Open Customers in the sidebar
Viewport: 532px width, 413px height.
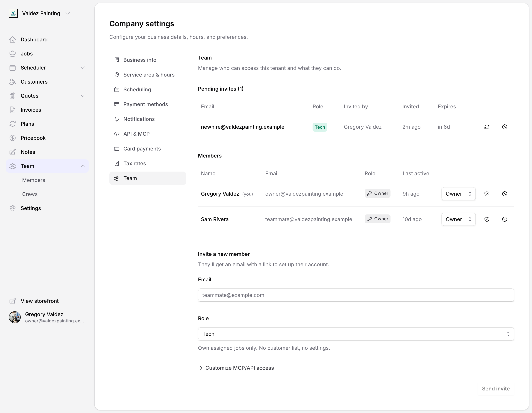(x=47, y=82)
